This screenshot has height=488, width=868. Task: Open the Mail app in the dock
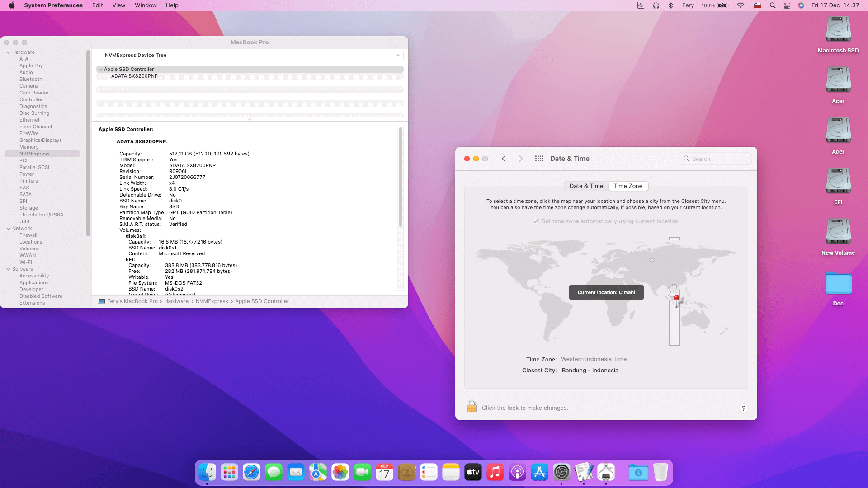[296, 473]
